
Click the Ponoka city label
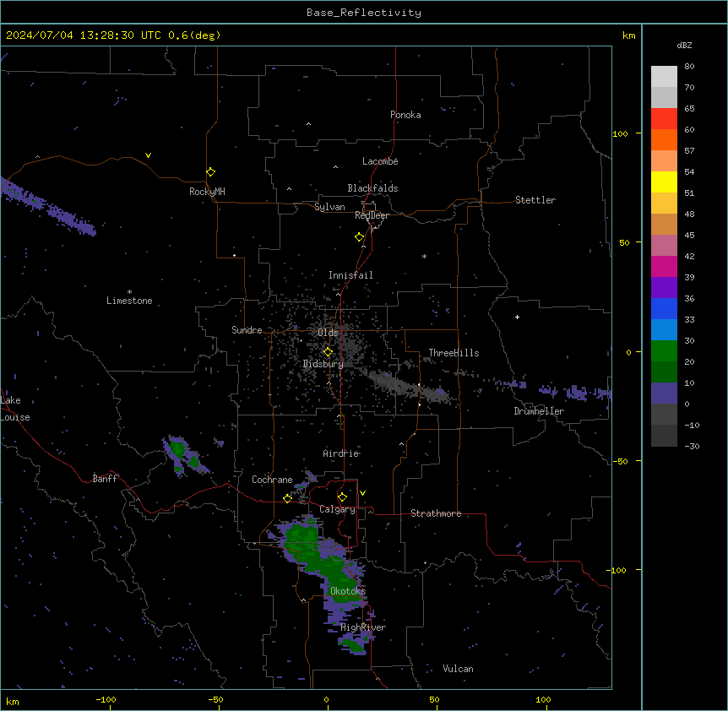point(405,115)
